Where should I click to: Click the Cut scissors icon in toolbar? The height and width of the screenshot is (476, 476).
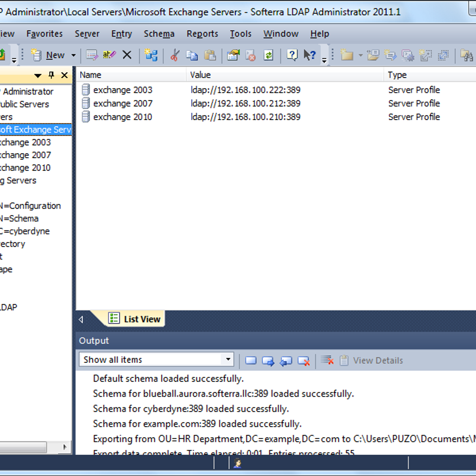[175, 55]
